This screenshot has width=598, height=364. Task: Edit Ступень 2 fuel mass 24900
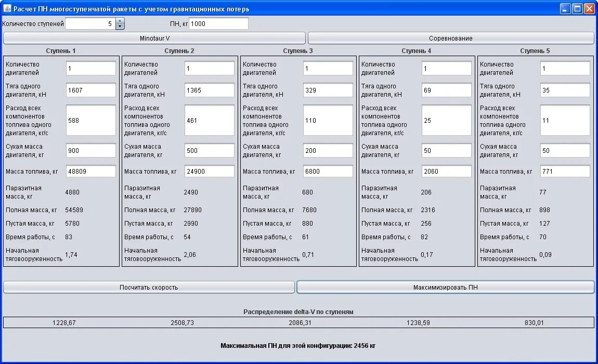tap(210, 171)
